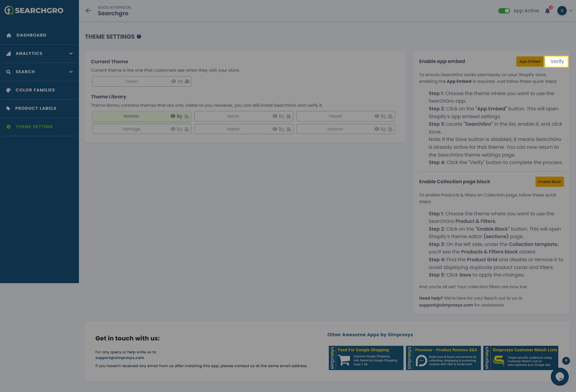The height and width of the screenshot is (392, 576).
Task: Click the eye preview icon on Heritage theme
Action: tap(173, 129)
